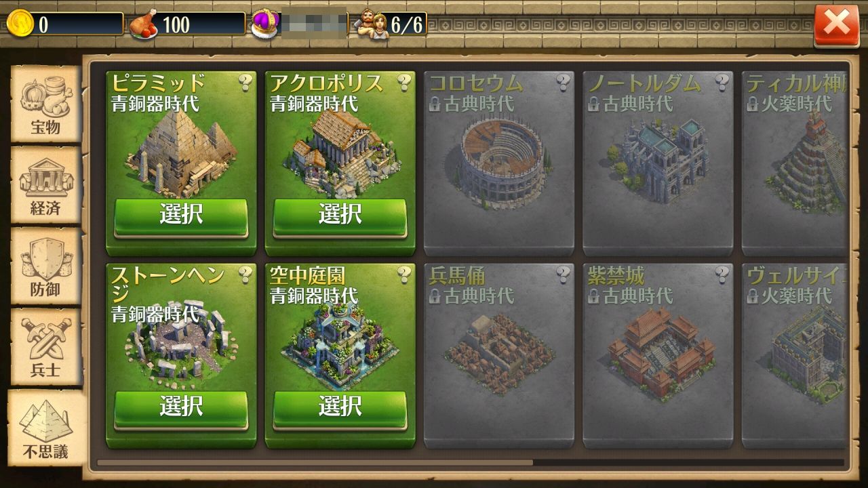Open the 兵士 category tab
This screenshot has height=488, width=868.
click(x=45, y=346)
